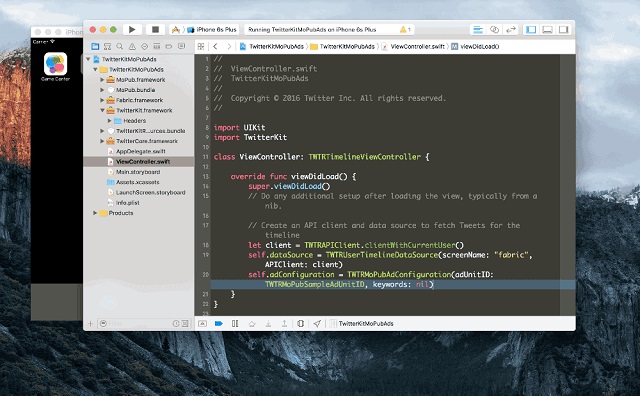This screenshot has width=640, height=396.
Task: Open the Debug navigator tab
Action: 157,46
